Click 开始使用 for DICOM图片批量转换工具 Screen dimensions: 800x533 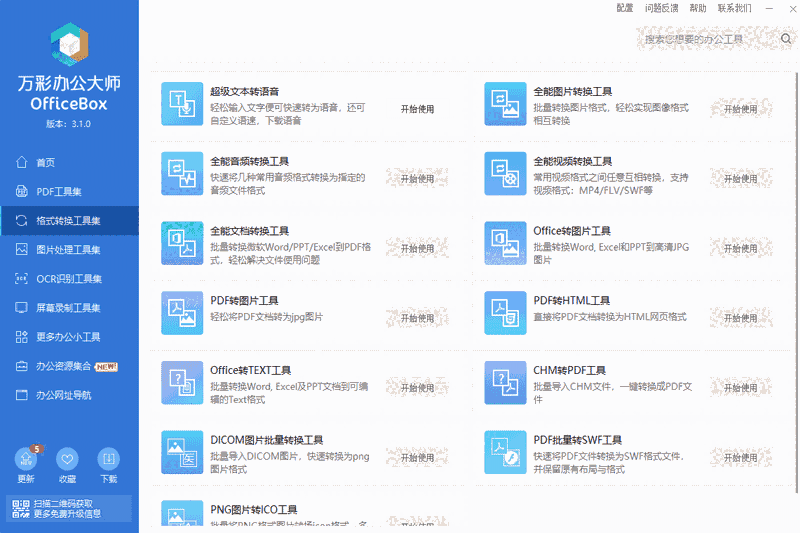tap(417, 458)
